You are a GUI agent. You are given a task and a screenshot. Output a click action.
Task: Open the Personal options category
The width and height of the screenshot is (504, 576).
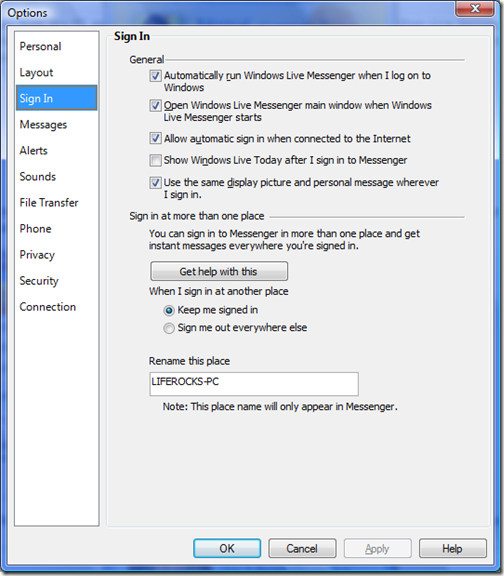(x=40, y=46)
